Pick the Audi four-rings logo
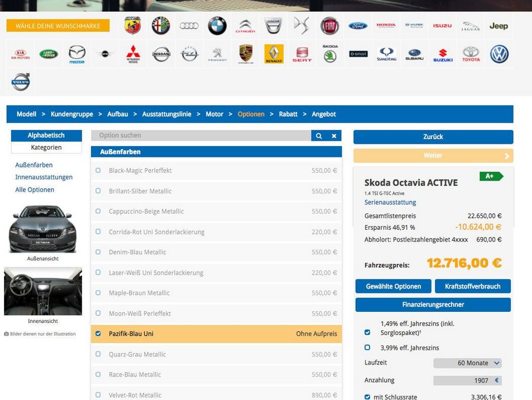532x400 pixels. tap(189, 25)
